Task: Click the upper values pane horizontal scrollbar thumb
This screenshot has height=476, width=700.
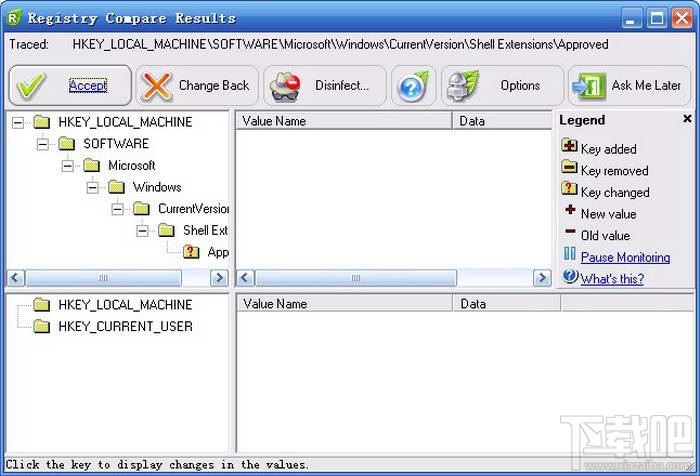Action: [x=355, y=278]
